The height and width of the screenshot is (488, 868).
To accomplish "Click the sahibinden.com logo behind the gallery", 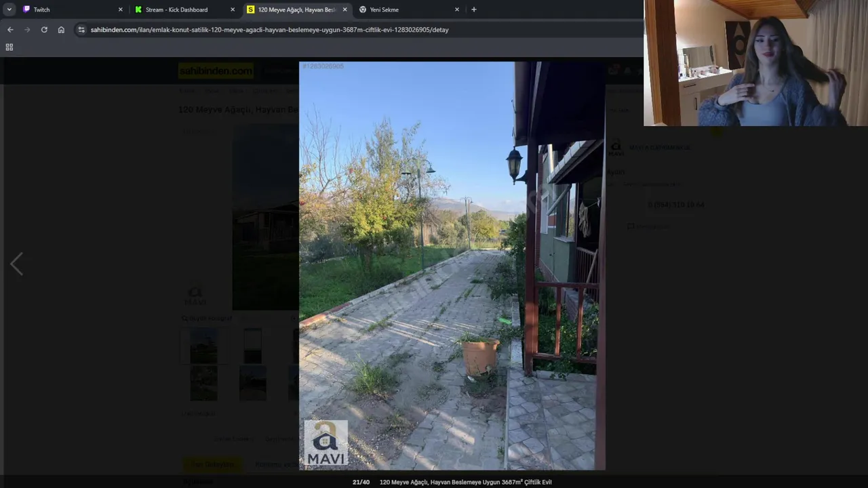I will [x=215, y=70].
